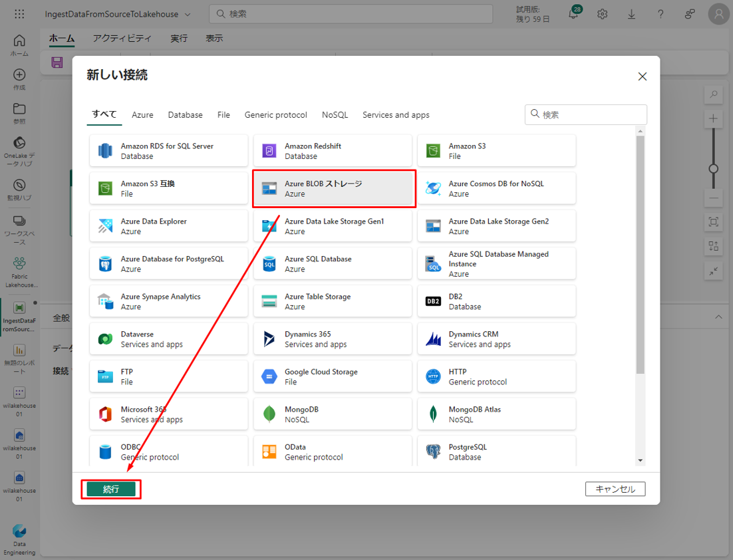
Task: Open Data Engineering experience switcher
Action: pos(19,540)
